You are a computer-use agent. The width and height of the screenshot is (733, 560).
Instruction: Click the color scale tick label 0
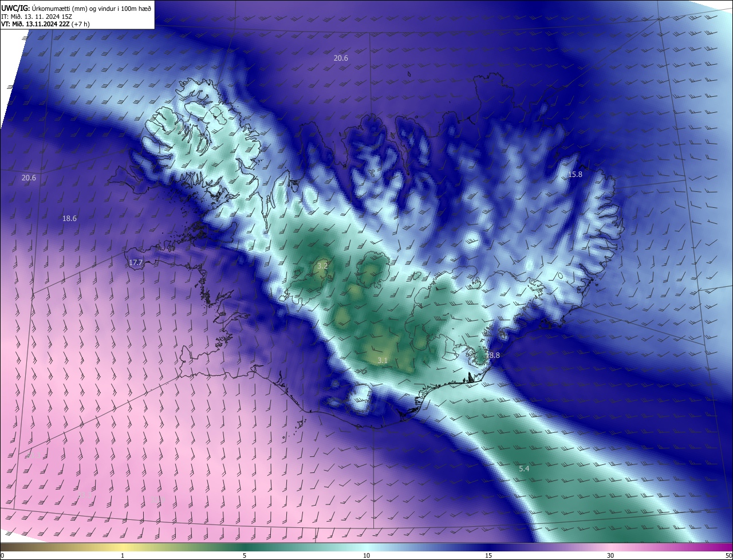tap(2, 555)
